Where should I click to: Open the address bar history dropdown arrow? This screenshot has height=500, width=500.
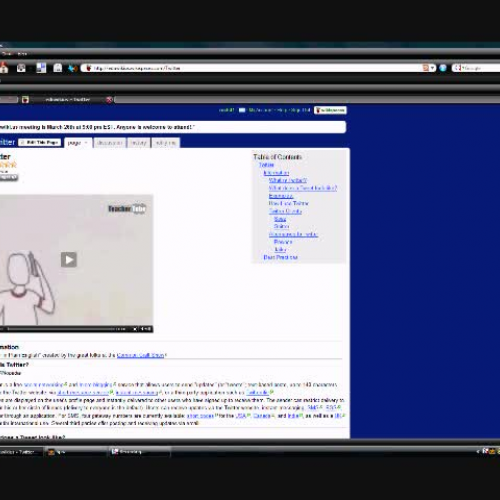coord(432,68)
